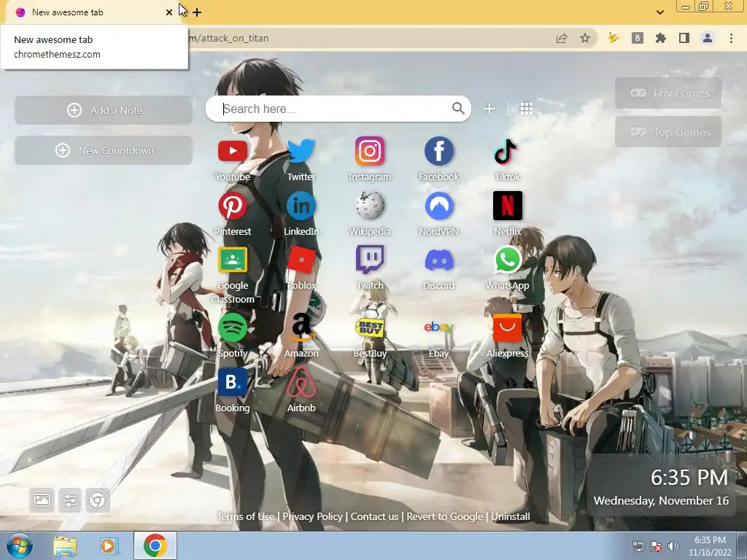Click the magnifier search icon
747x560 pixels.
[458, 109]
